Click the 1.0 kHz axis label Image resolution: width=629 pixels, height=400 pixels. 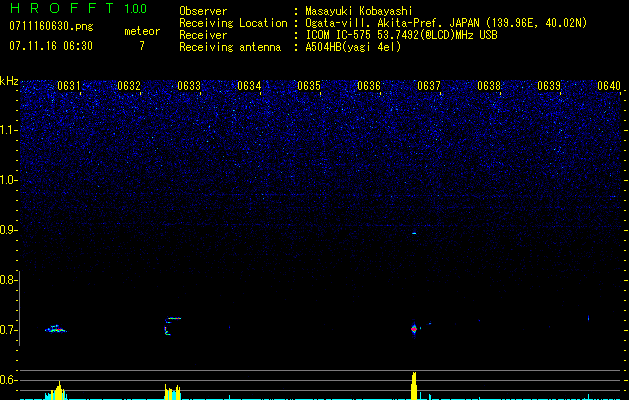tap(9, 180)
